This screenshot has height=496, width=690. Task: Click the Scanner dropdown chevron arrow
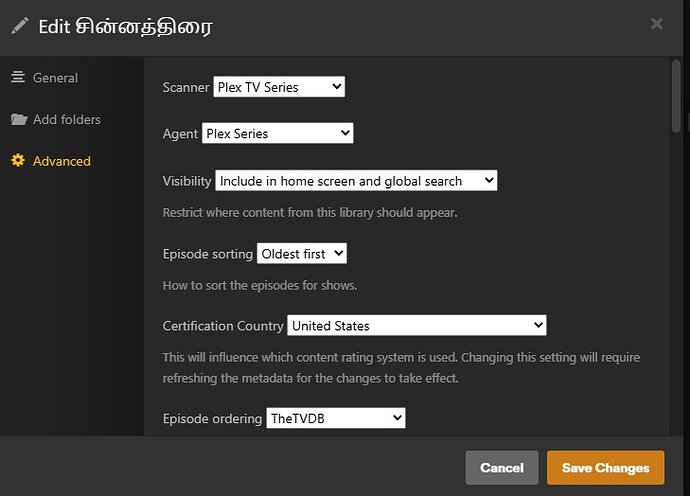[337, 86]
